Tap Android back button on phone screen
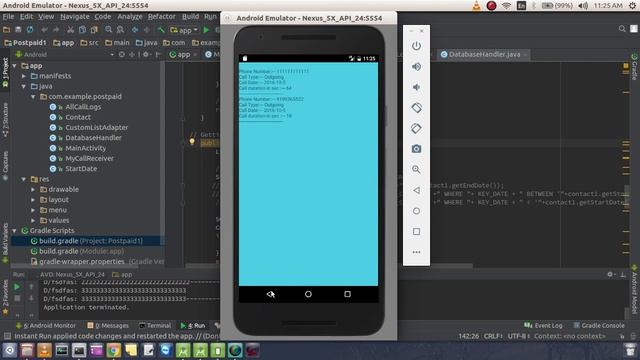The height and width of the screenshot is (360, 640). pyautogui.click(x=270, y=294)
